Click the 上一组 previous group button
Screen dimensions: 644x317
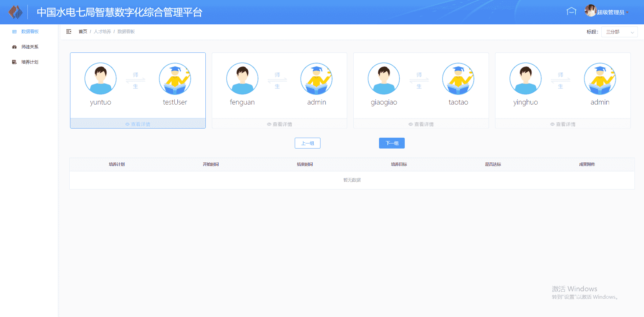pyautogui.click(x=307, y=143)
